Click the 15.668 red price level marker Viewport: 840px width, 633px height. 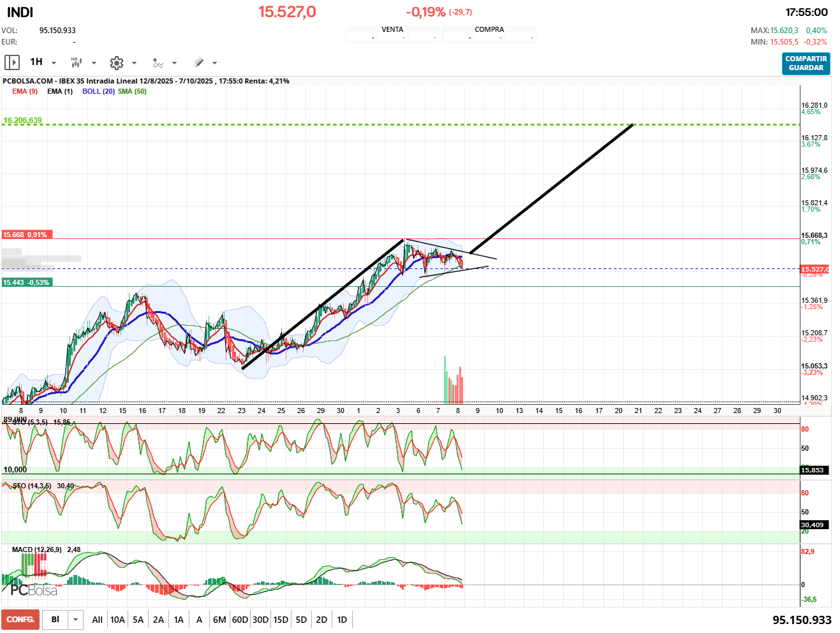[x=26, y=235]
